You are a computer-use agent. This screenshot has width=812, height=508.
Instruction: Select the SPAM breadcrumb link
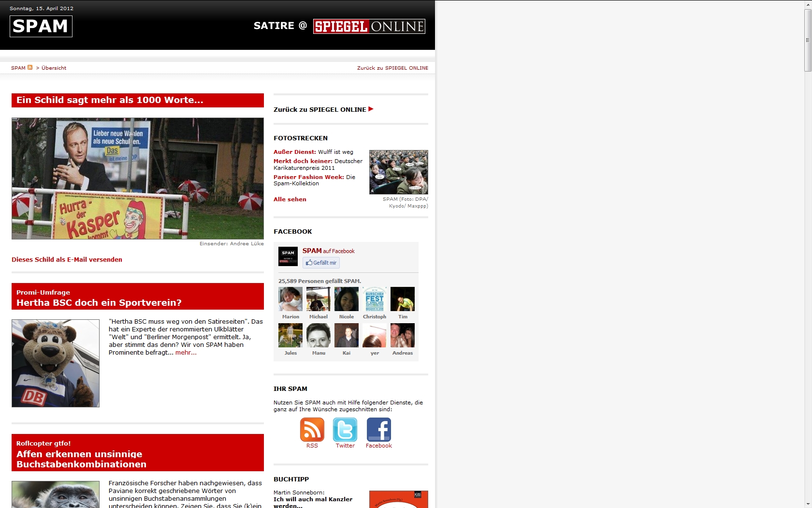coord(18,68)
